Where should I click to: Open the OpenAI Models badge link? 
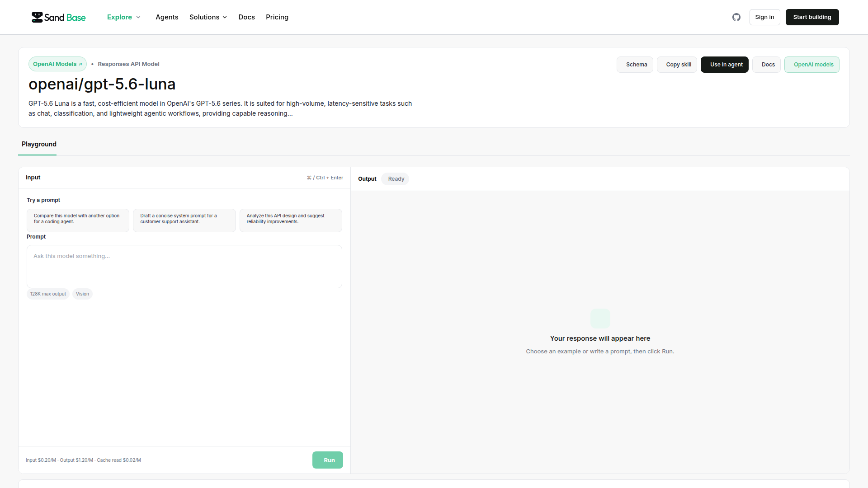click(x=57, y=64)
